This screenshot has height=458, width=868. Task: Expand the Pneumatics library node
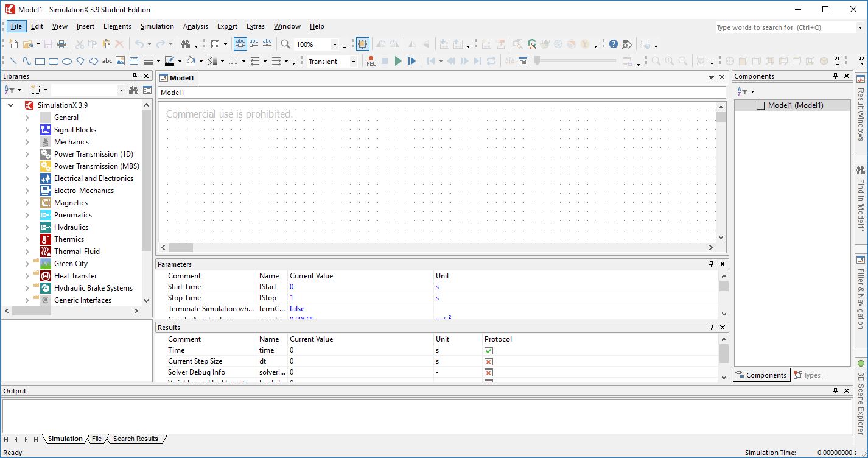[x=27, y=215]
